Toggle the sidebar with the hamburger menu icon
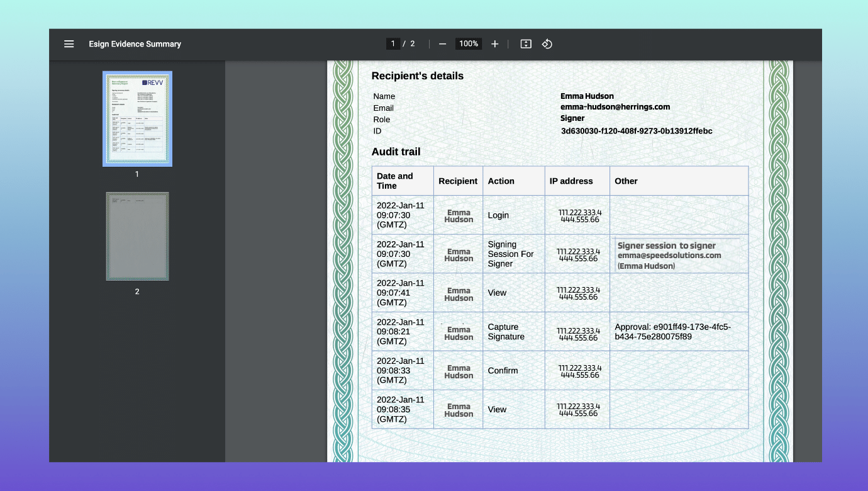 pyautogui.click(x=69, y=44)
